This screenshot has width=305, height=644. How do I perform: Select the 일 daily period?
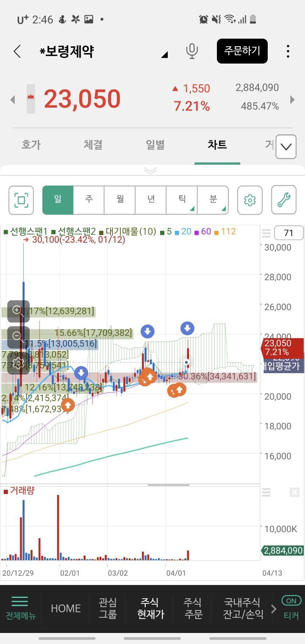[x=58, y=200]
